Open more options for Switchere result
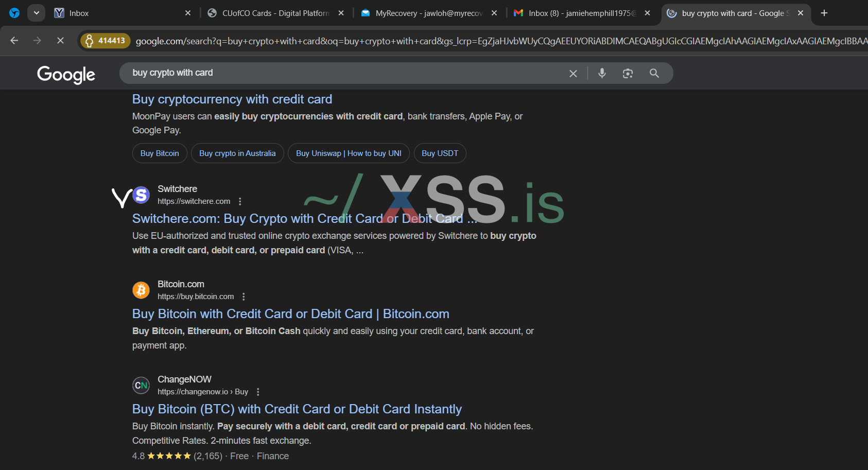Image resolution: width=868 pixels, height=470 pixels. (240, 201)
